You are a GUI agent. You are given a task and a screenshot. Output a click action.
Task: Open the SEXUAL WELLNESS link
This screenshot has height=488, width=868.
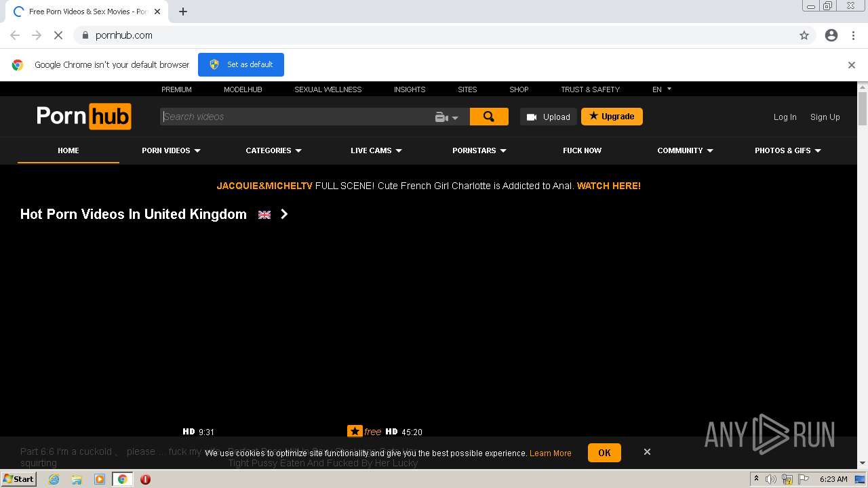tap(328, 89)
